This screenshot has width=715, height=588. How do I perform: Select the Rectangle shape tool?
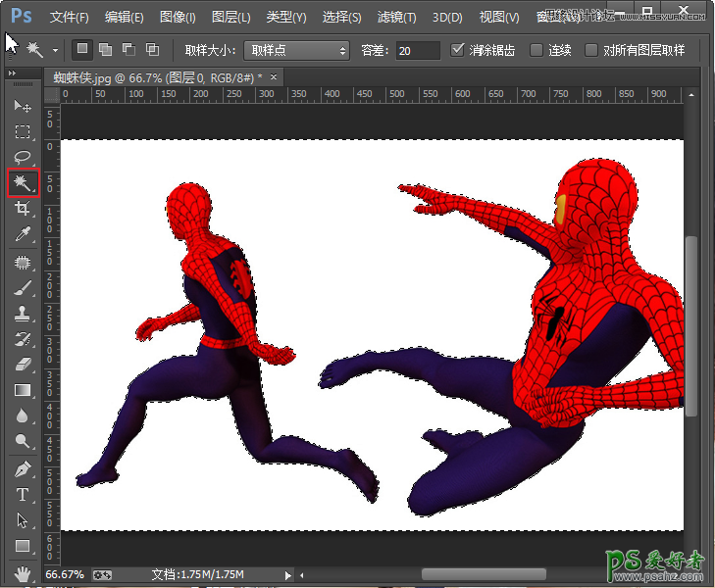click(x=23, y=546)
